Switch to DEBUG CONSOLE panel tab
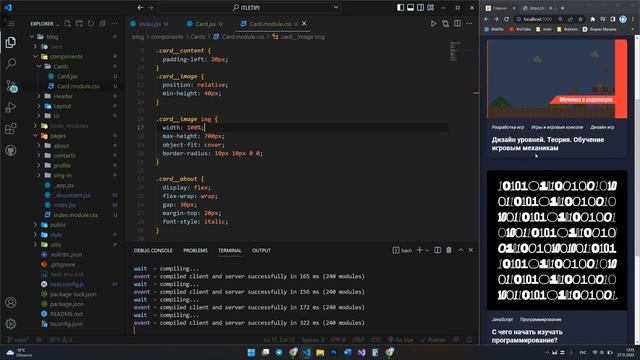The image size is (640, 360). coord(153,250)
